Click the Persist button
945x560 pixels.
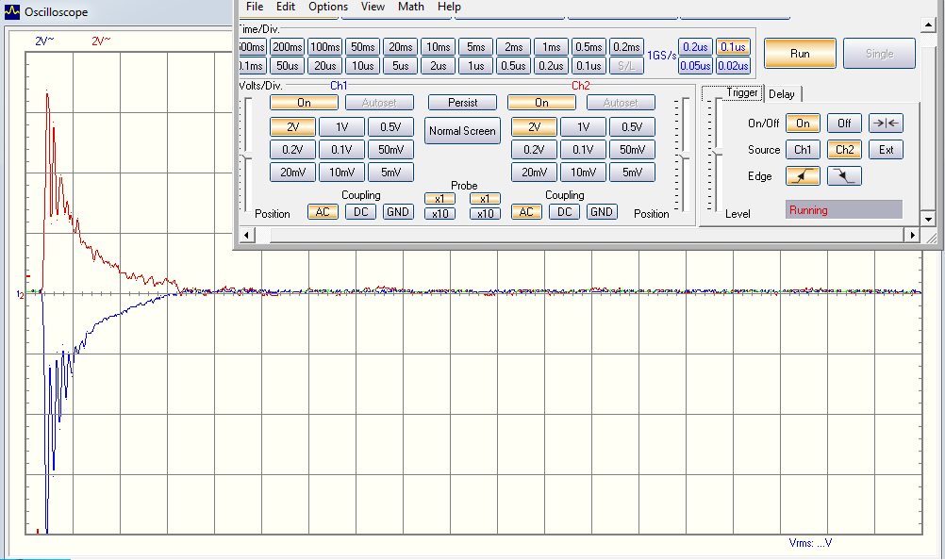tap(462, 103)
